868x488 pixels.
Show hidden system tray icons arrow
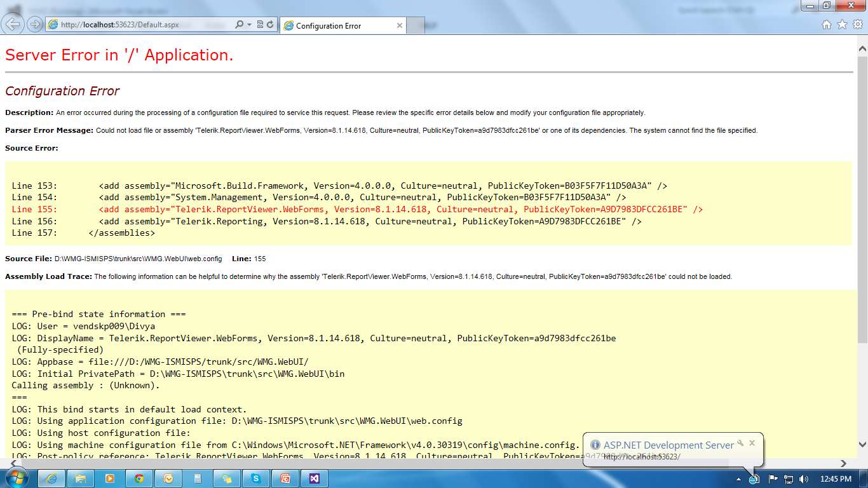[738, 479]
